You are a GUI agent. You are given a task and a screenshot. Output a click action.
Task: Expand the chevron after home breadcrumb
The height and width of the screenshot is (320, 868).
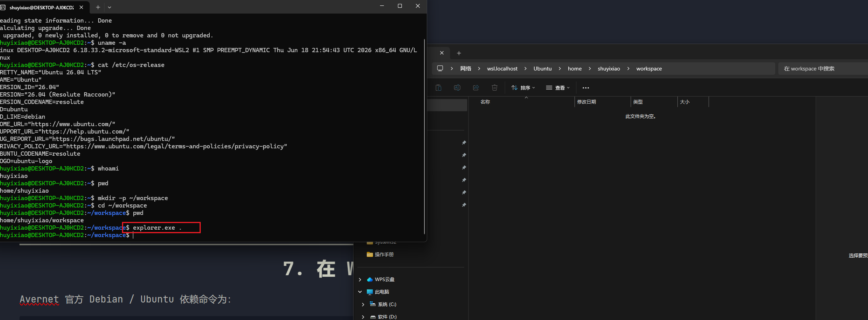590,69
